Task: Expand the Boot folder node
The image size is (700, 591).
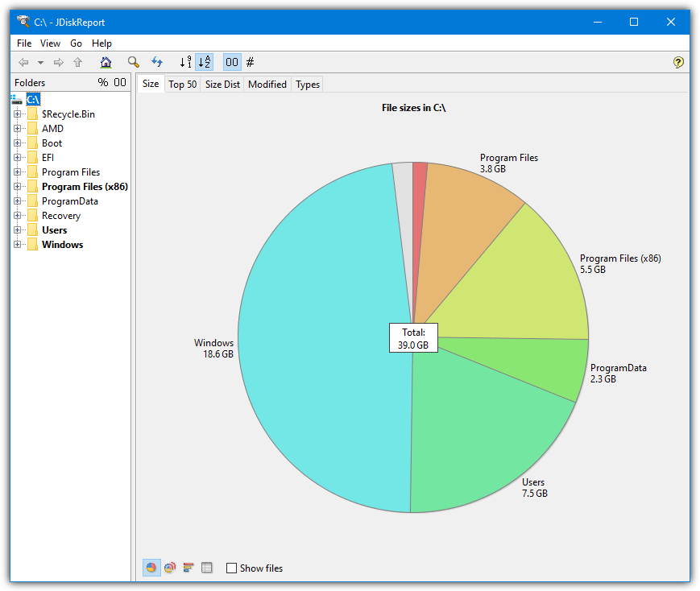Action: click(x=18, y=143)
